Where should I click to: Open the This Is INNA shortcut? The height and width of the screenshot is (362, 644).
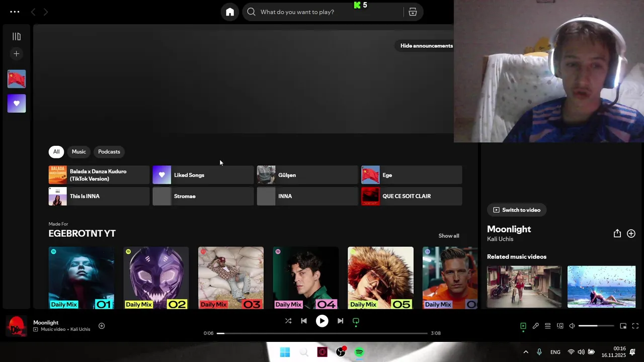click(99, 196)
